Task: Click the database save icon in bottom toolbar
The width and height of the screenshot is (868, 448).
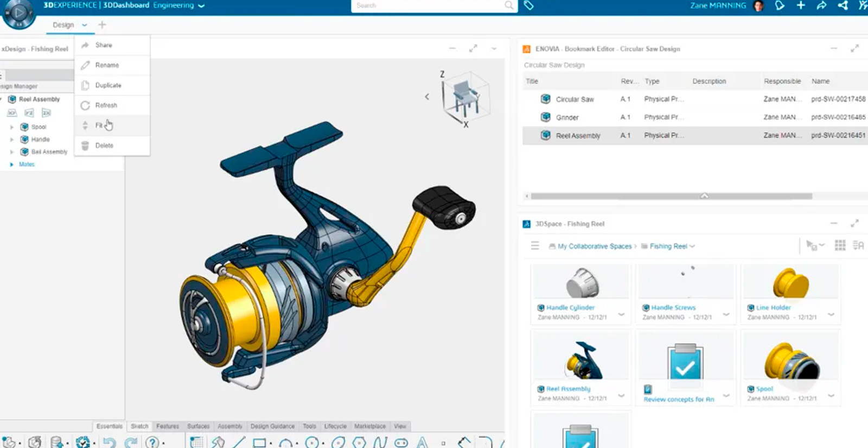Action: coord(57,442)
